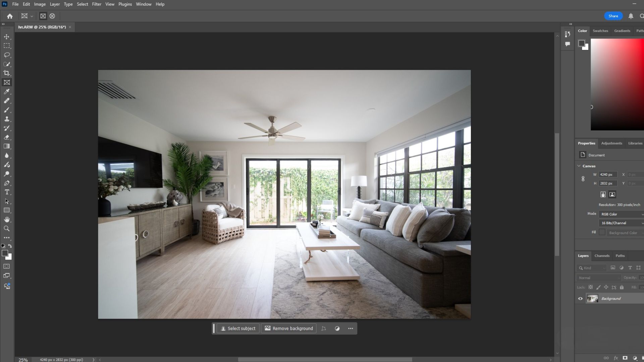
Task: Open the tool preset dropdown arrow
Action: (x=32, y=16)
